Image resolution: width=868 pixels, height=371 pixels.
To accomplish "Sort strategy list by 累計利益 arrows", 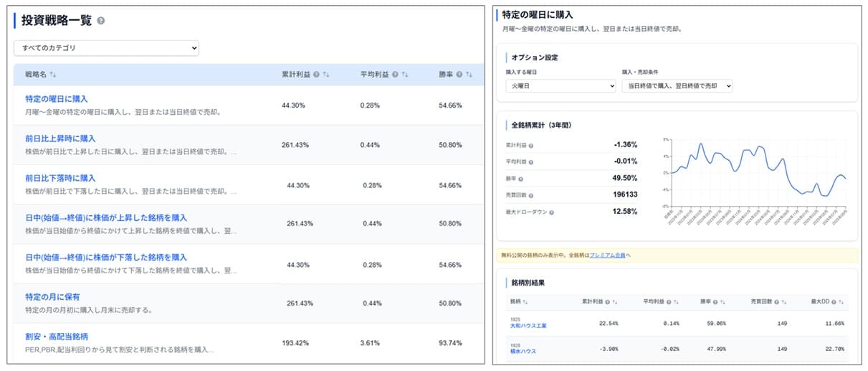I will (x=326, y=75).
